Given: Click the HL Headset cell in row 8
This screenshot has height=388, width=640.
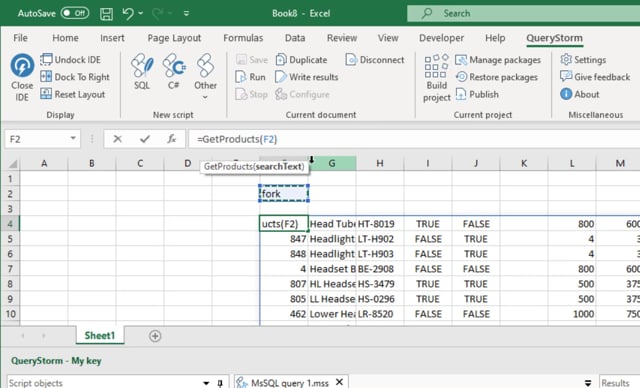Looking at the screenshot, I should (x=332, y=284).
